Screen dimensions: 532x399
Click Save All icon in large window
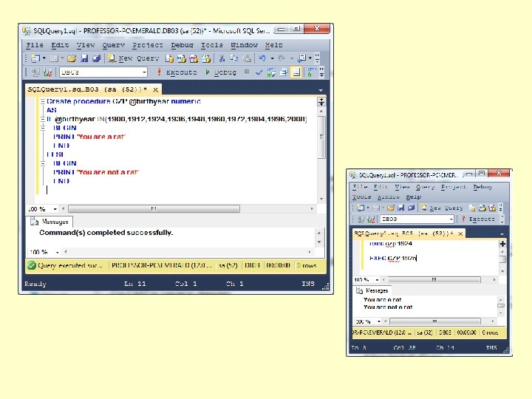coord(97,58)
